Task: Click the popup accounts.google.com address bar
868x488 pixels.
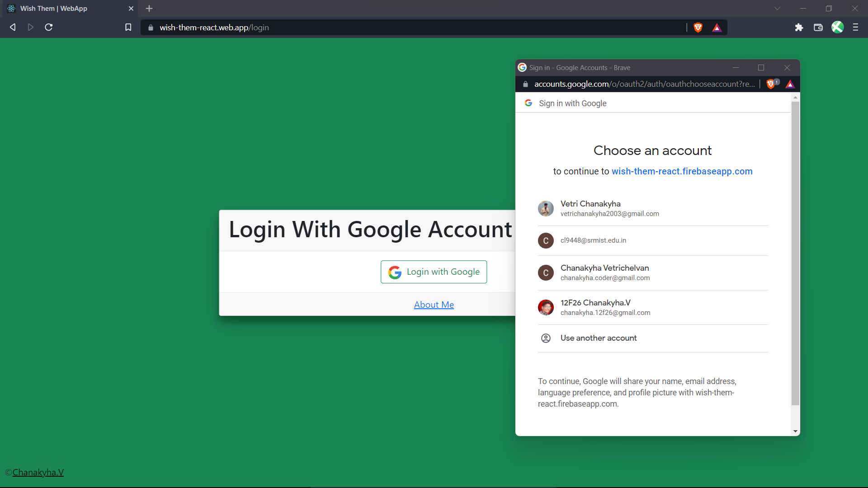Action: coord(644,84)
